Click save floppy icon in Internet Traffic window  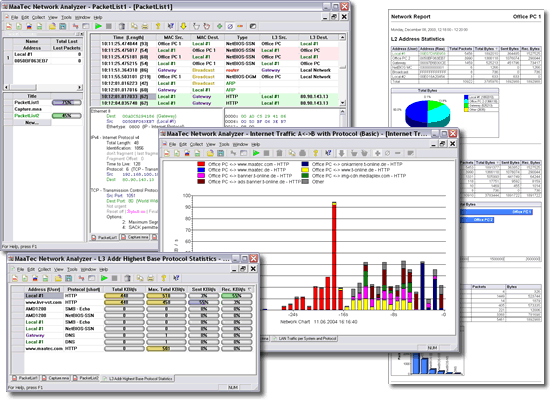point(221,153)
